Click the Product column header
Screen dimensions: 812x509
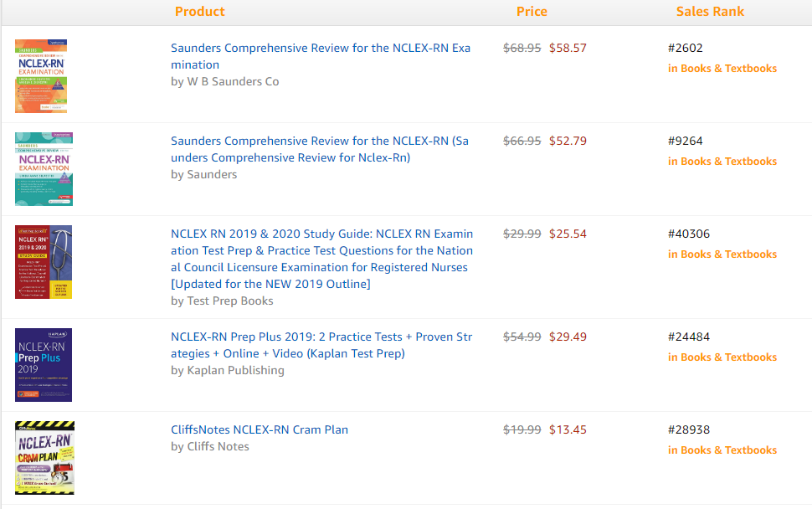(x=200, y=12)
